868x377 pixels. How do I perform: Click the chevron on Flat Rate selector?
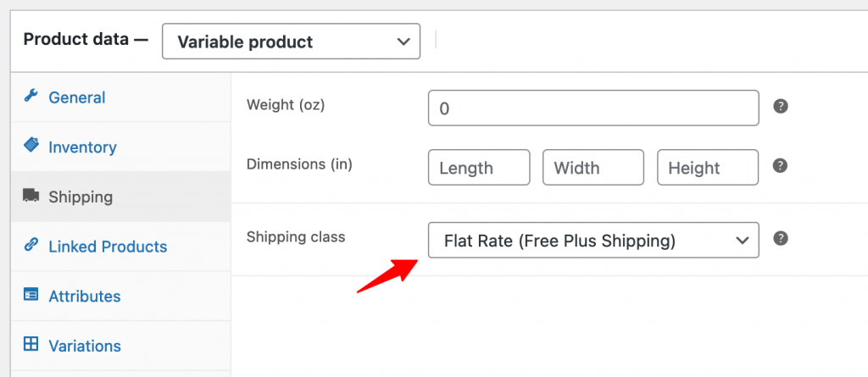point(742,241)
